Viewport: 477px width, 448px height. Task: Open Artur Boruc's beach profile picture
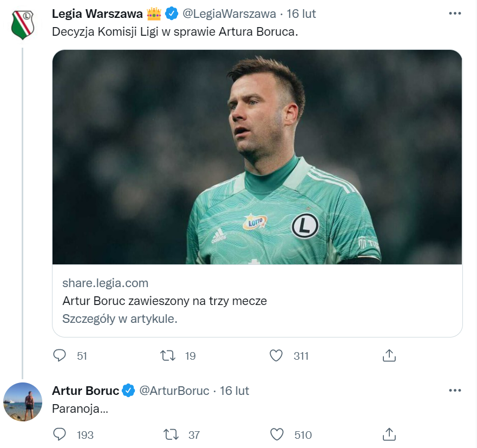coord(22,402)
